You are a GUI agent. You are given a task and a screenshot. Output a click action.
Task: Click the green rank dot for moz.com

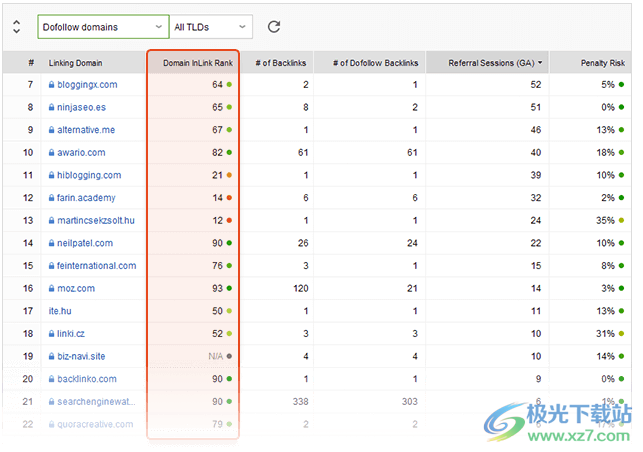[x=229, y=288]
